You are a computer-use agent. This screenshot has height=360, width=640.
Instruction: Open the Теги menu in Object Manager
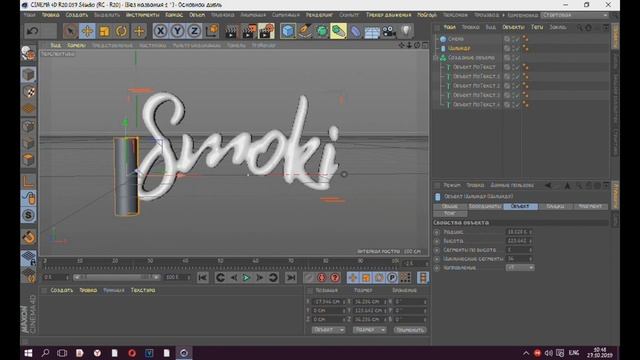click(x=537, y=27)
